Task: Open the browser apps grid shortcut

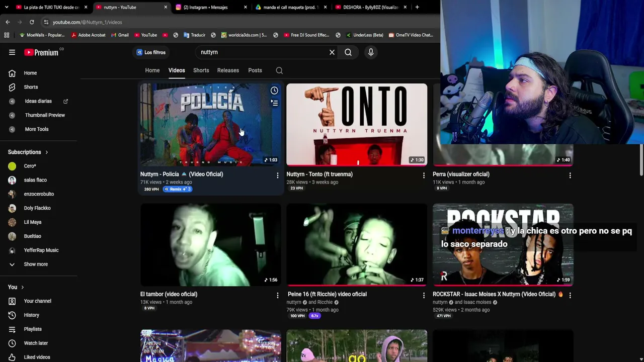Action: point(7,35)
